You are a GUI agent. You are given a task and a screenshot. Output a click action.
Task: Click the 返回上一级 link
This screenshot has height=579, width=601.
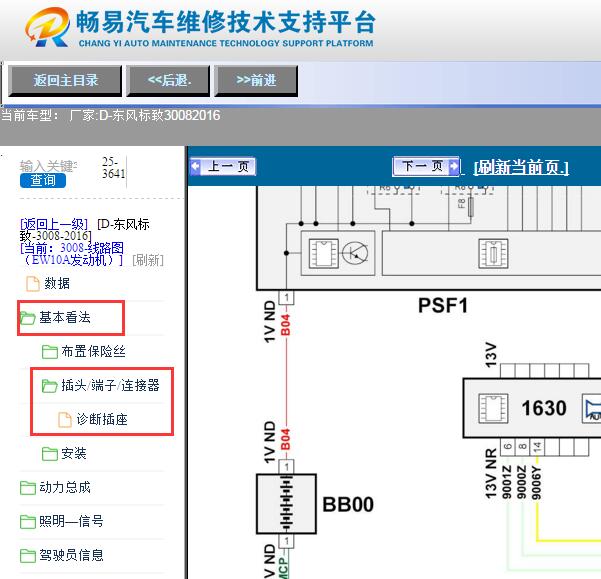(x=54, y=224)
